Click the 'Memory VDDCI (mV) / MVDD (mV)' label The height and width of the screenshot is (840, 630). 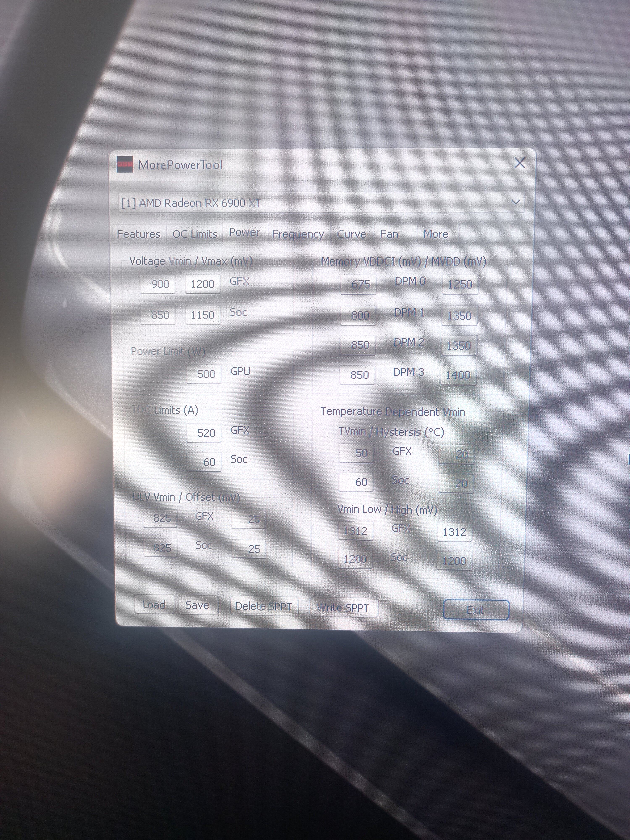[404, 262]
